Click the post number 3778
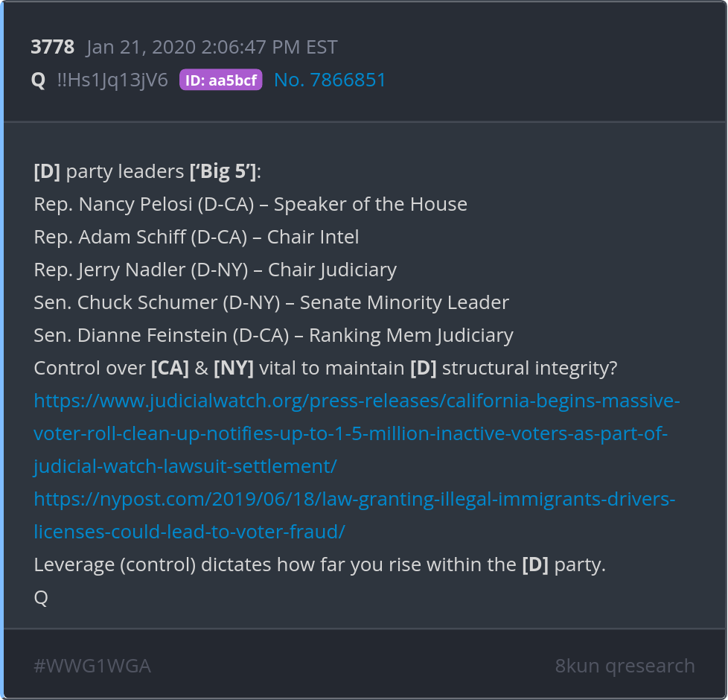 tap(52, 48)
